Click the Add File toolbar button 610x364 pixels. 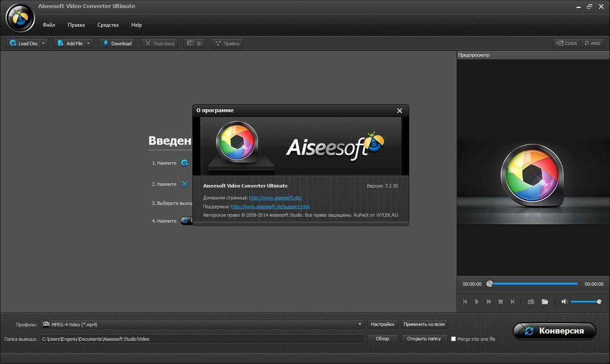point(70,43)
